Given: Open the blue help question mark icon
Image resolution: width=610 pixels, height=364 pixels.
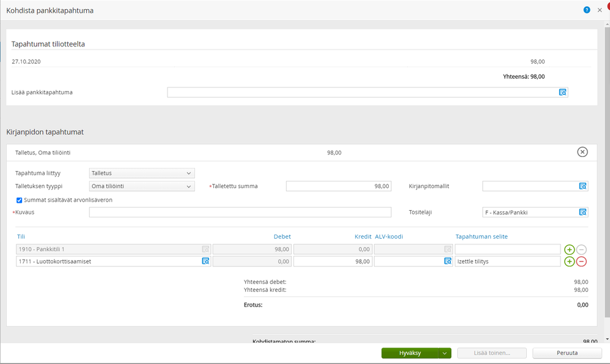Looking at the screenshot, I should click(x=587, y=10).
